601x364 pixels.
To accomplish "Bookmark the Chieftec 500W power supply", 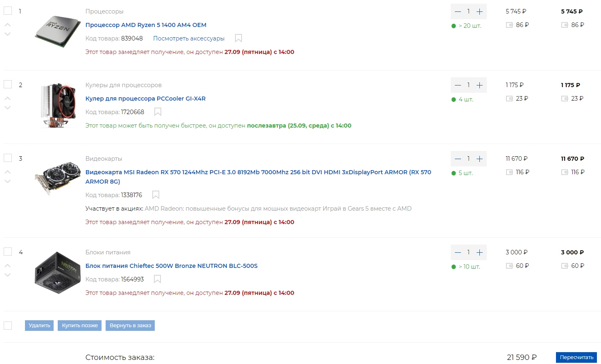I will pyautogui.click(x=157, y=279).
